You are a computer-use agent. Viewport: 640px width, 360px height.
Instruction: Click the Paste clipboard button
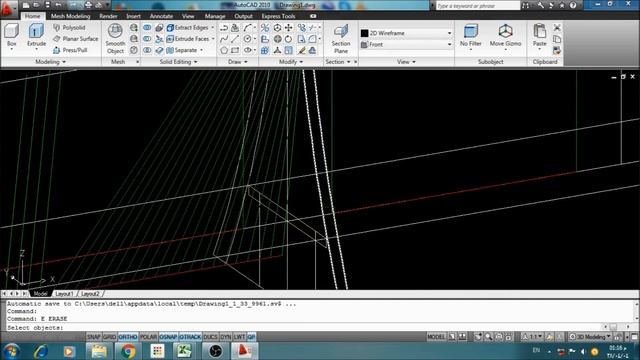tap(540, 36)
